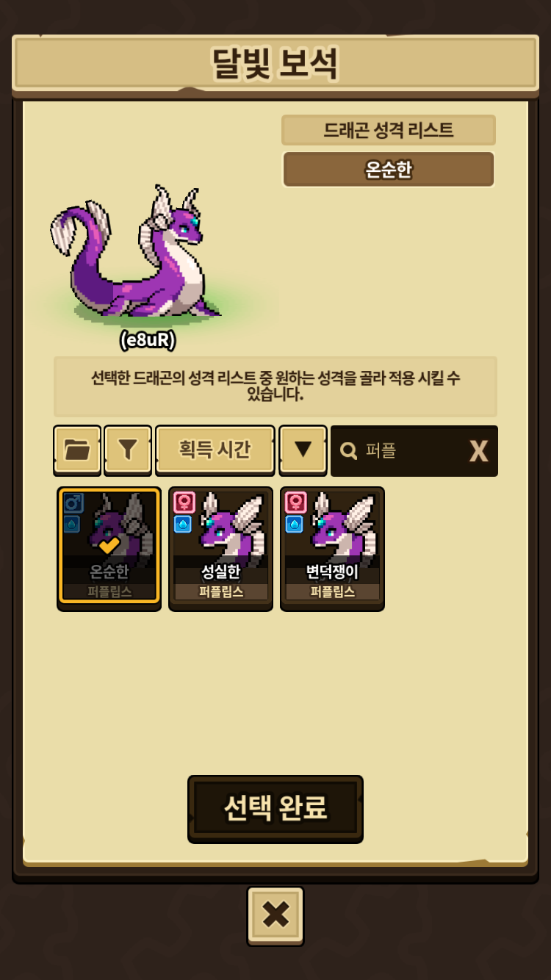Click the search field containing 퍼플
Viewport: 551px width, 980px height.
[x=414, y=451]
